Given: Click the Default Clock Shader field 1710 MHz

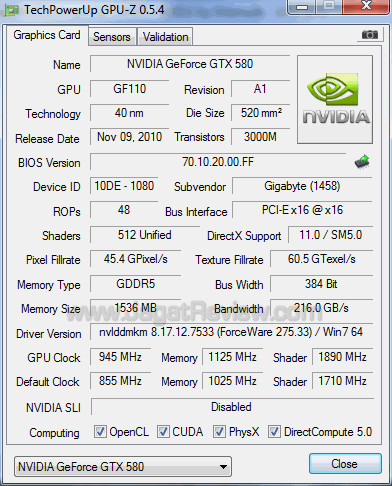Looking at the screenshot, I should click(342, 381).
